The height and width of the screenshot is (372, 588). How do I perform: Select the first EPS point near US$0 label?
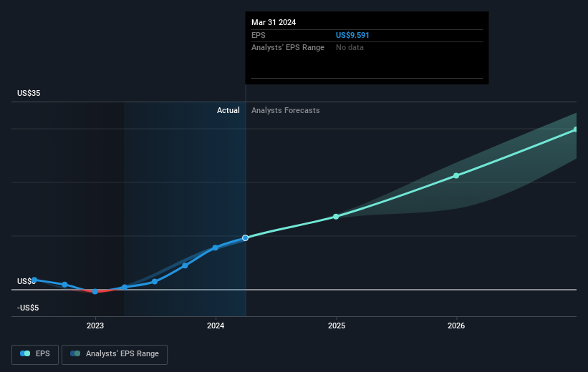pos(34,280)
